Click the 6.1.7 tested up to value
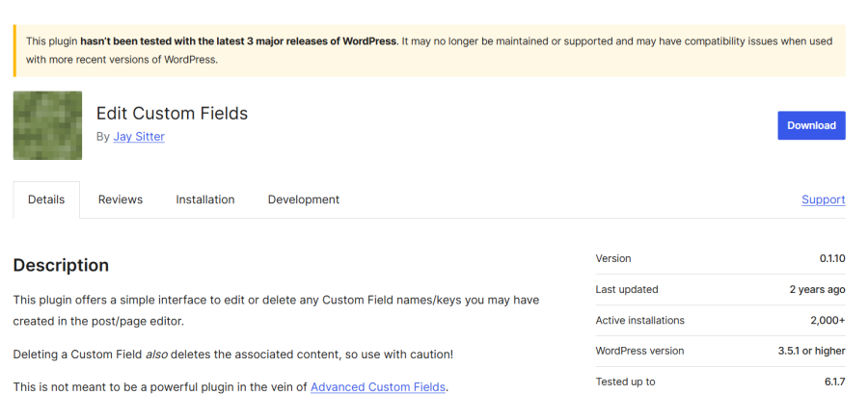Image resolution: width=868 pixels, height=395 pixels. [834, 382]
